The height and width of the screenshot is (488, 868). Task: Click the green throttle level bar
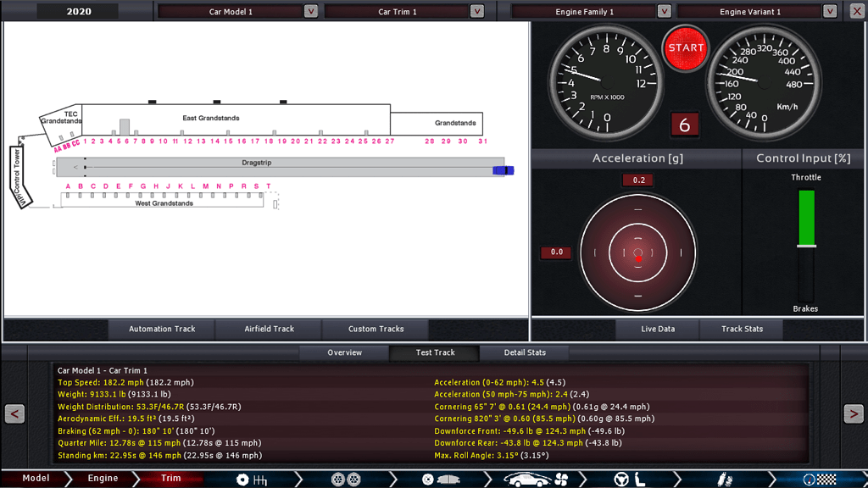pos(806,217)
